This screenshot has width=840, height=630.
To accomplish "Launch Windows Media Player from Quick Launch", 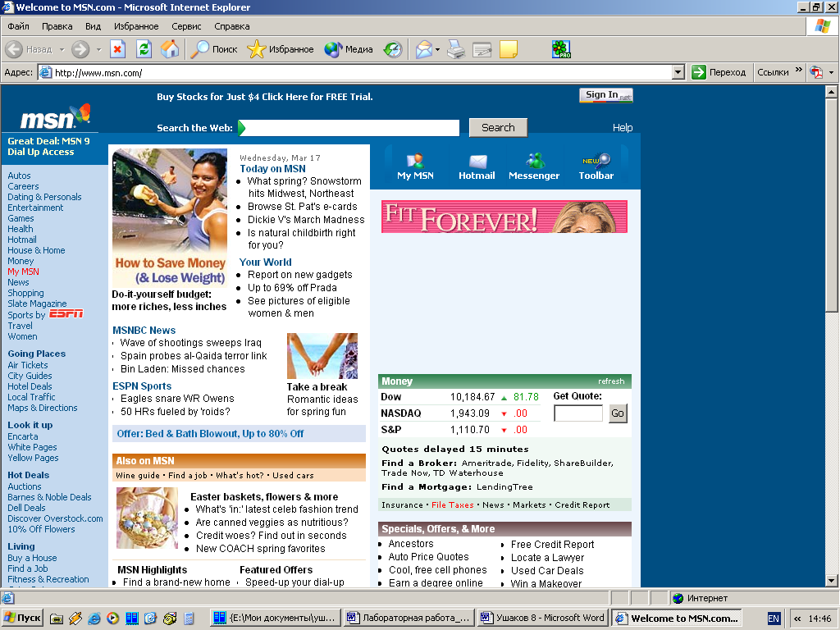I will click(x=112, y=619).
